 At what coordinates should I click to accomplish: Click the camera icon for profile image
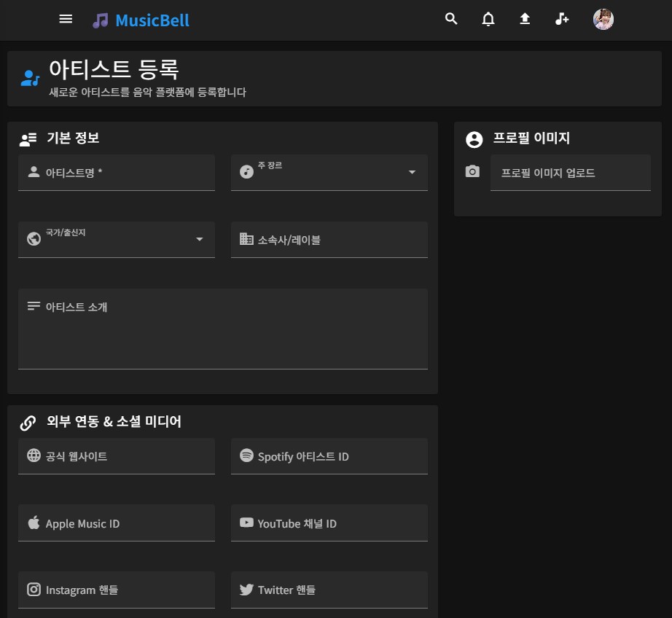click(x=473, y=172)
